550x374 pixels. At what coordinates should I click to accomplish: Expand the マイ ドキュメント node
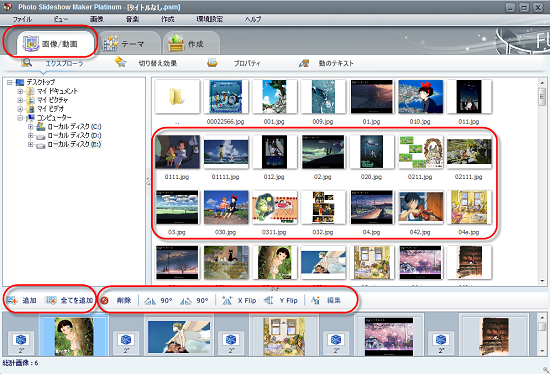click(20, 91)
